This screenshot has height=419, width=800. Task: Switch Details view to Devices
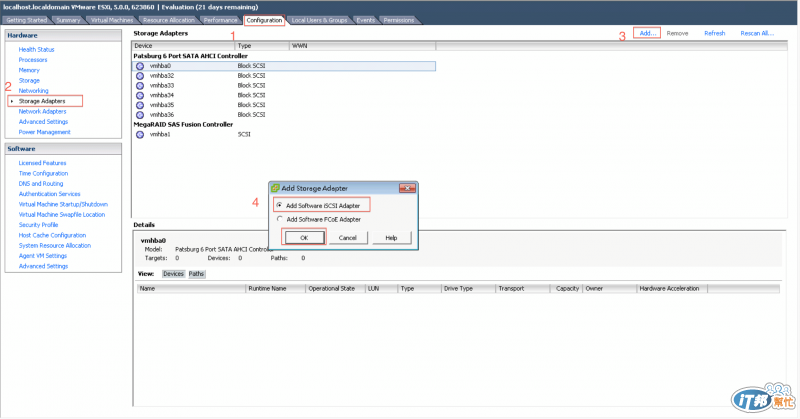point(173,274)
